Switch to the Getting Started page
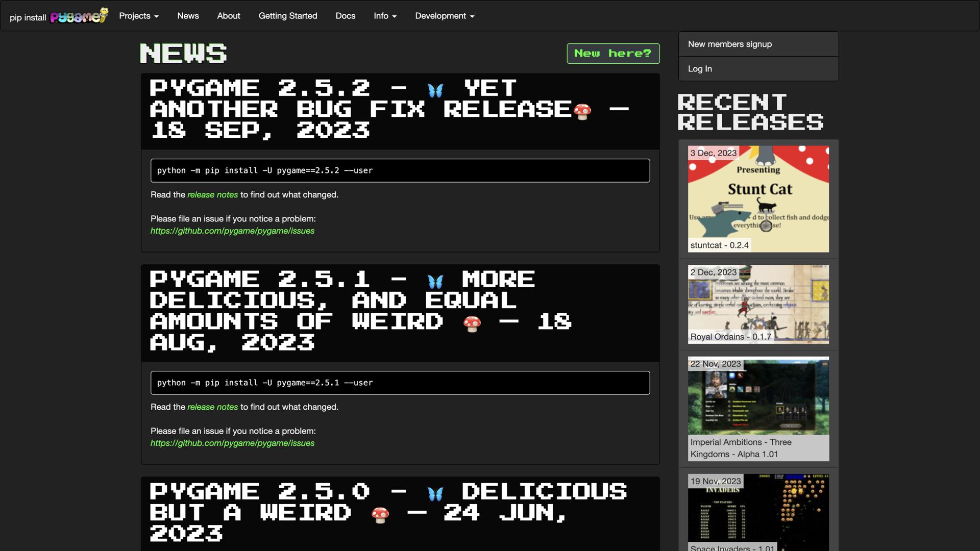Screen dimensions: 980x551 coord(287,16)
